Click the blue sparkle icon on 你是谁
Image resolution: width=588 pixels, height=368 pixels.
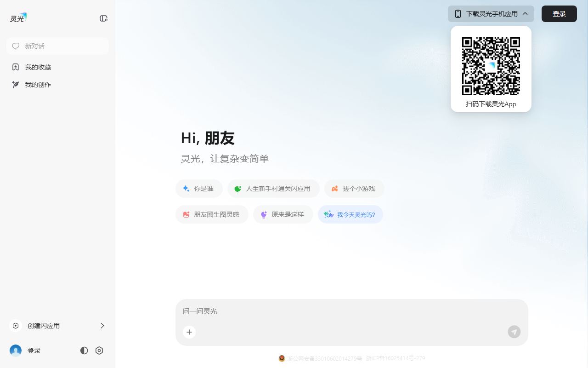[186, 189]
